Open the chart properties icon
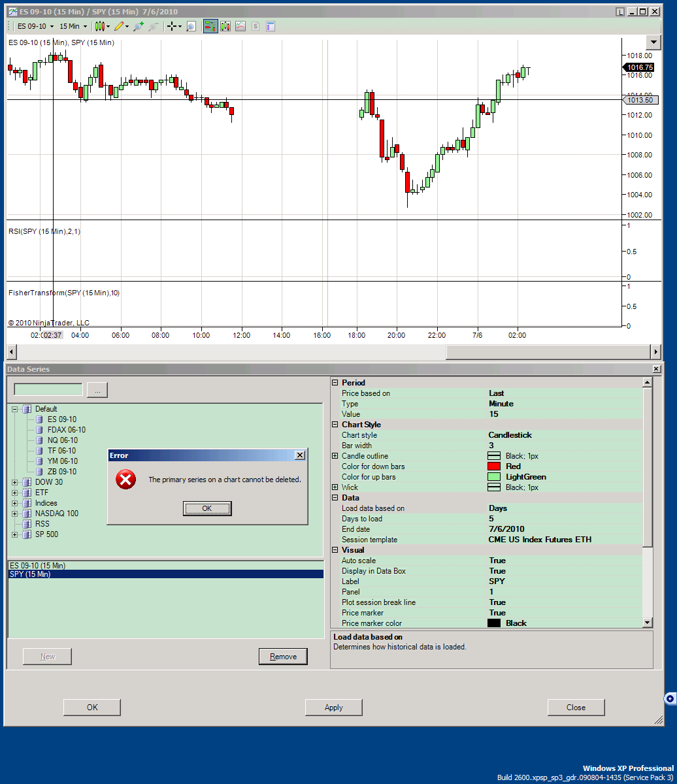 pos(271,26)
